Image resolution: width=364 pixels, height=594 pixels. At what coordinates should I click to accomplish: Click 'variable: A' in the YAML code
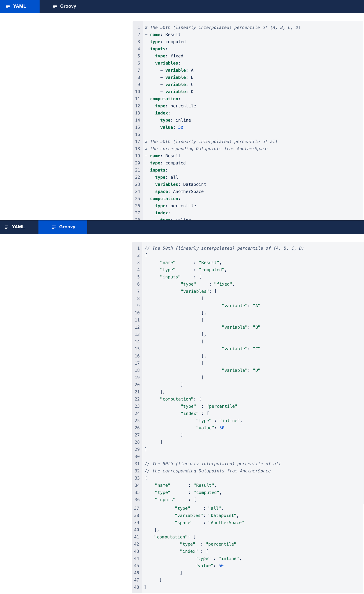(x=179, y=70)
